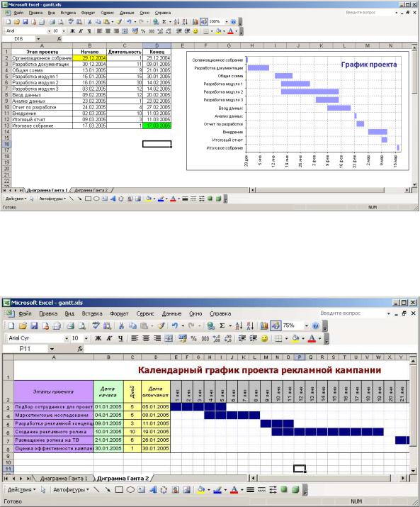
Task: Click Sort Descending icon in bottom Excel window
Action: pyautogui.click(x=250, y=325)
